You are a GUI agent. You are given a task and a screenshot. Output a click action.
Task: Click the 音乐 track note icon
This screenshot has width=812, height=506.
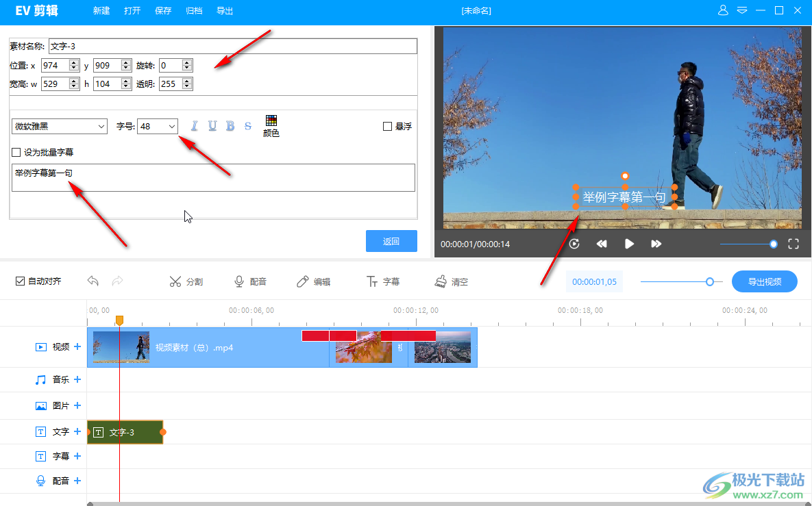(x=40, y=380)
